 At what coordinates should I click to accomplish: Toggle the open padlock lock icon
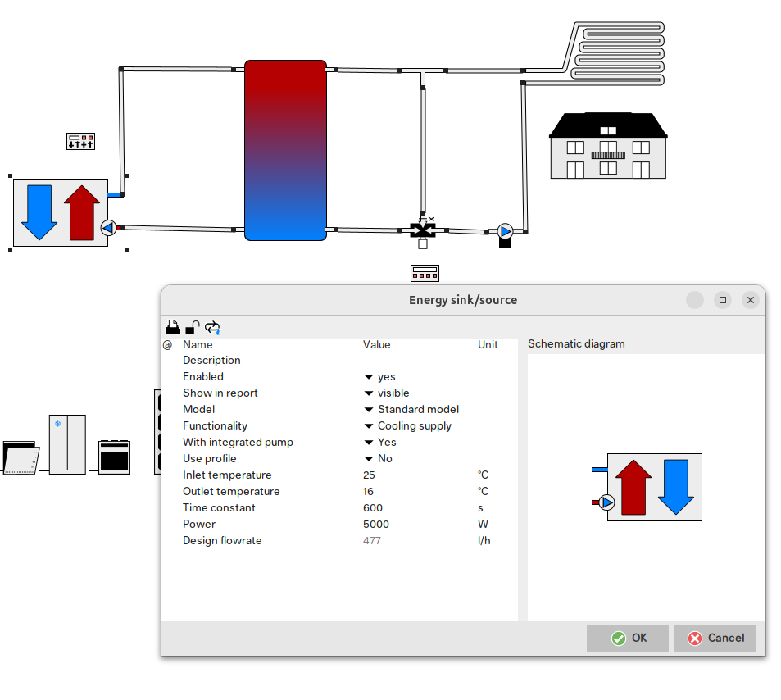(x=193, y=327)
